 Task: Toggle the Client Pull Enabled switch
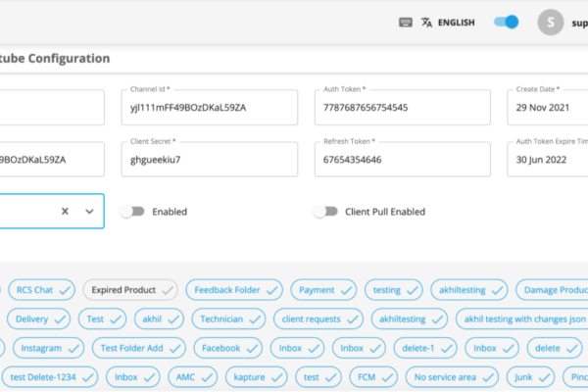(x=325, y=212)
